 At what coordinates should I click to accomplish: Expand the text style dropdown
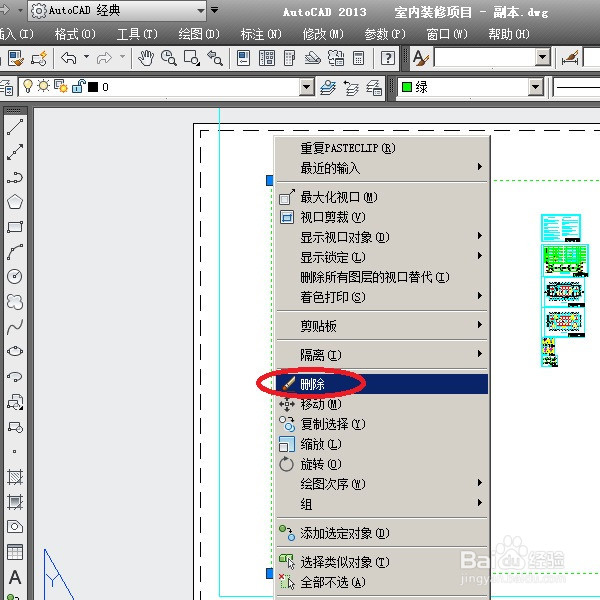point(542,58)
